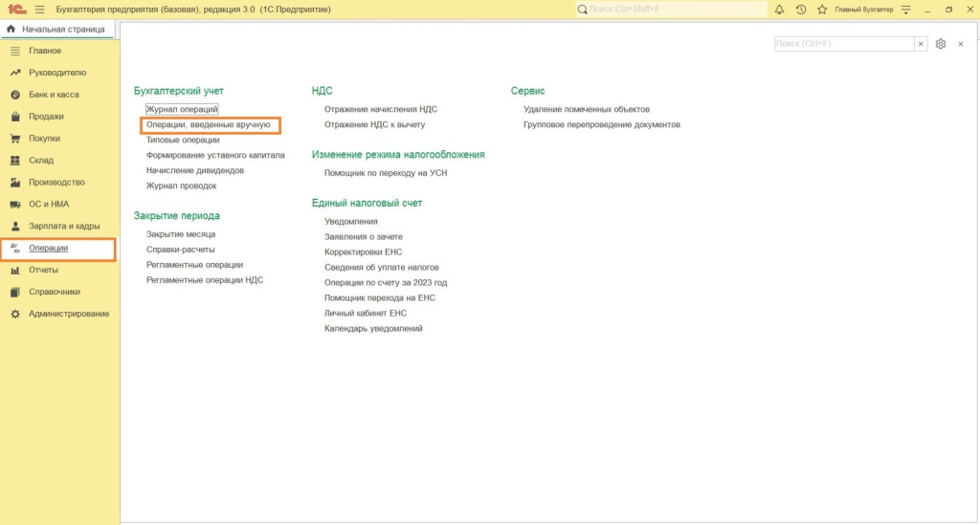Open the Склад section

click(41, 161)
